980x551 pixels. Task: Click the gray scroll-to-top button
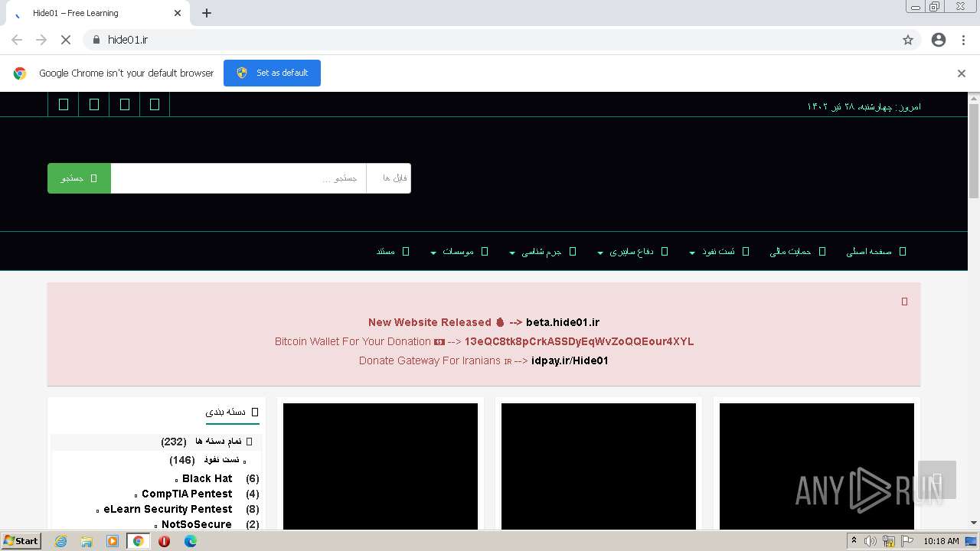(x=937, y=480)
